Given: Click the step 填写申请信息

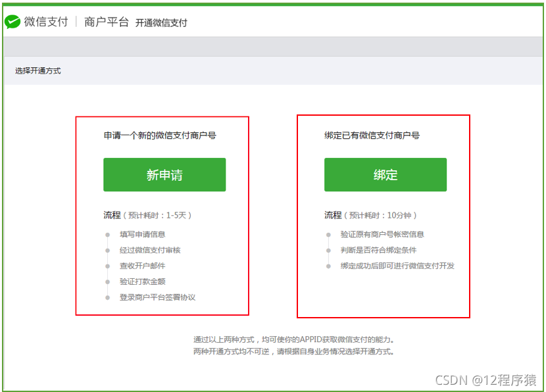Looking at the screenshot, I should pos(142,234).
